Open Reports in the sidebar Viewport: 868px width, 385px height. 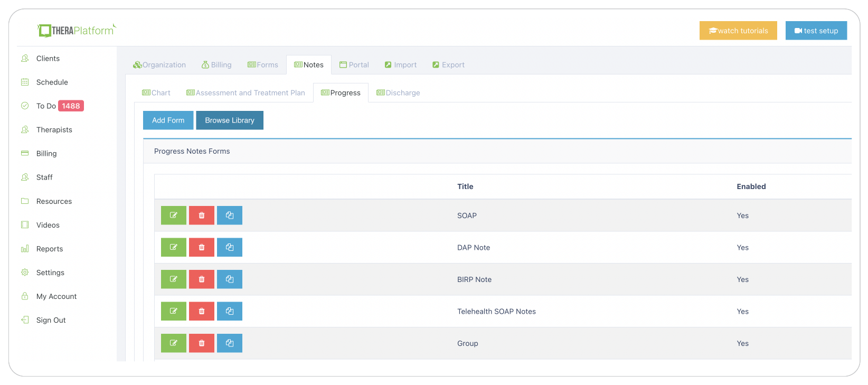[x=49, y=249]
